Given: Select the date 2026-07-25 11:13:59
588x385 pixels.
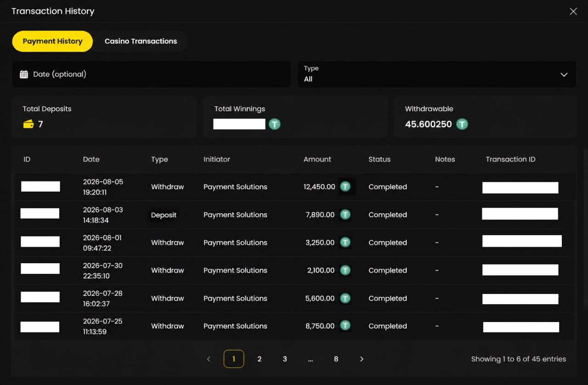Looking at the screenshot, I should coord(103,326).
